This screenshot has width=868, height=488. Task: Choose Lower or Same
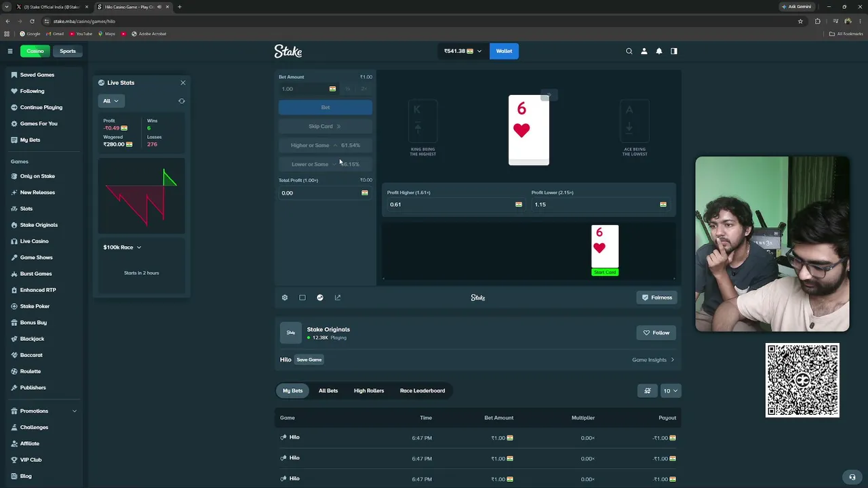325,164
